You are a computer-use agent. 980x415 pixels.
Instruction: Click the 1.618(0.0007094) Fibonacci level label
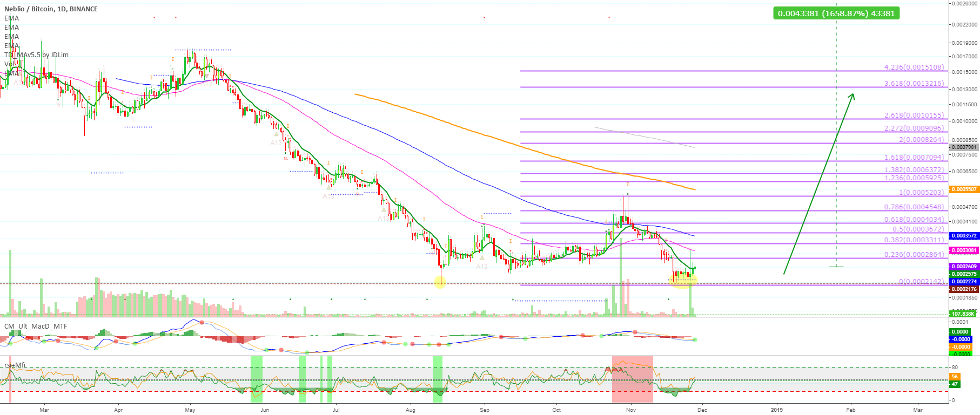[x=914, y=158]
